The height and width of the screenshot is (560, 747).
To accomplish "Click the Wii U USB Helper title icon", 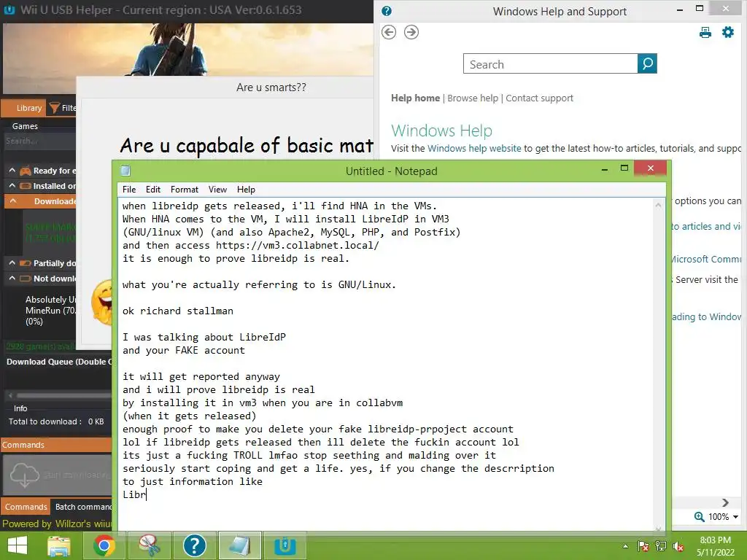I will 9,9.
